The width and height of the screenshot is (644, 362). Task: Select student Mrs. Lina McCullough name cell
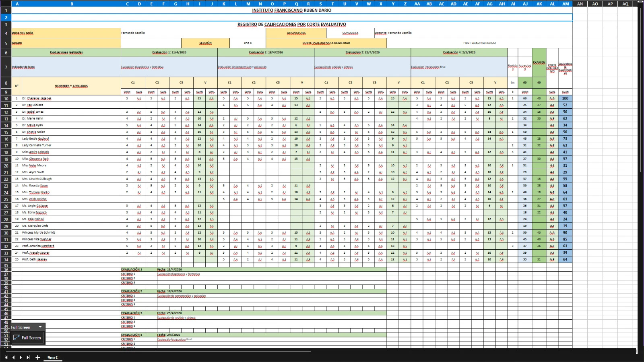[x=71, y=179]
